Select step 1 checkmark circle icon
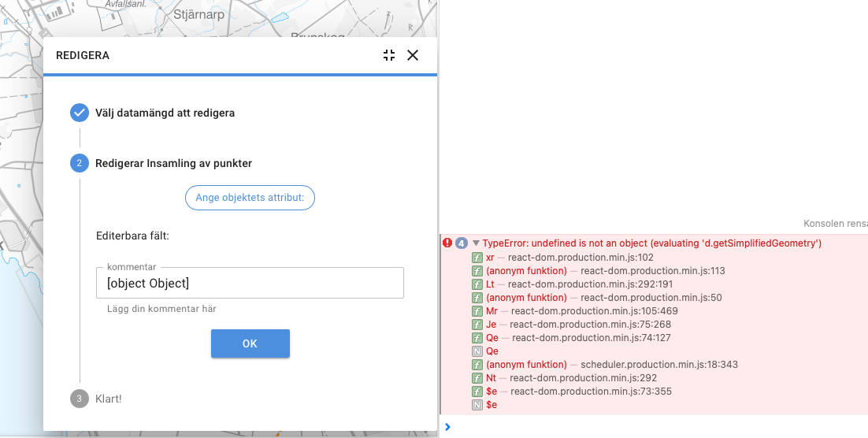Screen dimensions: 868x438 coord(80,113)
